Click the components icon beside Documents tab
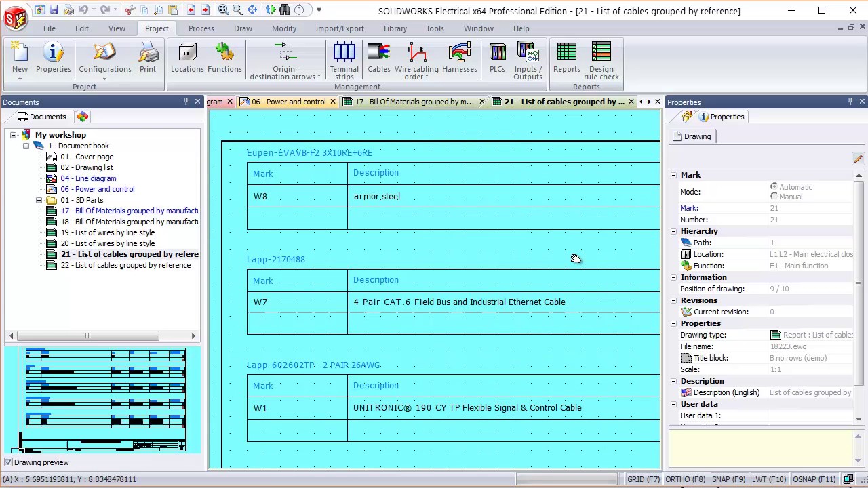Image resolution: width=868 pixels, height=488 pixels. (83, 117)
